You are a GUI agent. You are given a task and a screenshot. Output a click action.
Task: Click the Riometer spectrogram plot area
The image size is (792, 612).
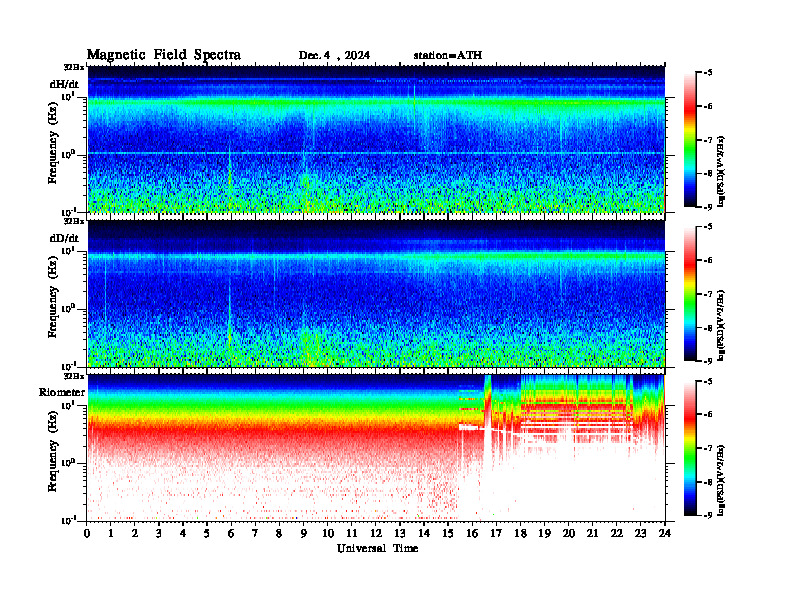pyautogui.click(x=376, y=448)
